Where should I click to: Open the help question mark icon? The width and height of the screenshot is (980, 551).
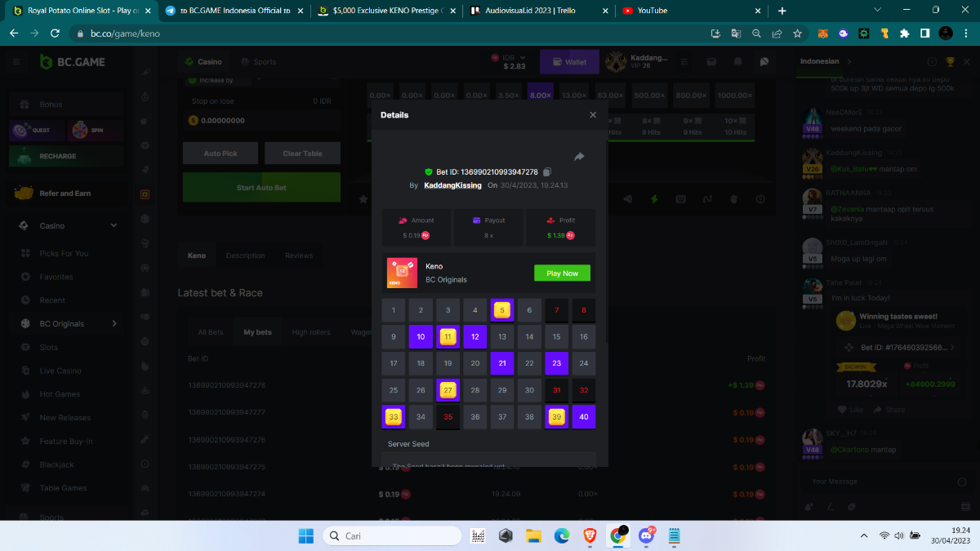[x=760, y=199]
